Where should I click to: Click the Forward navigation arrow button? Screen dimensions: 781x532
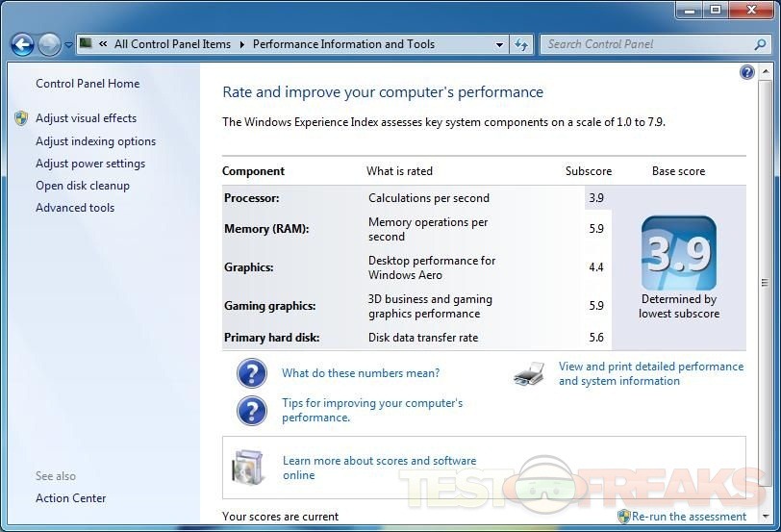49,44
